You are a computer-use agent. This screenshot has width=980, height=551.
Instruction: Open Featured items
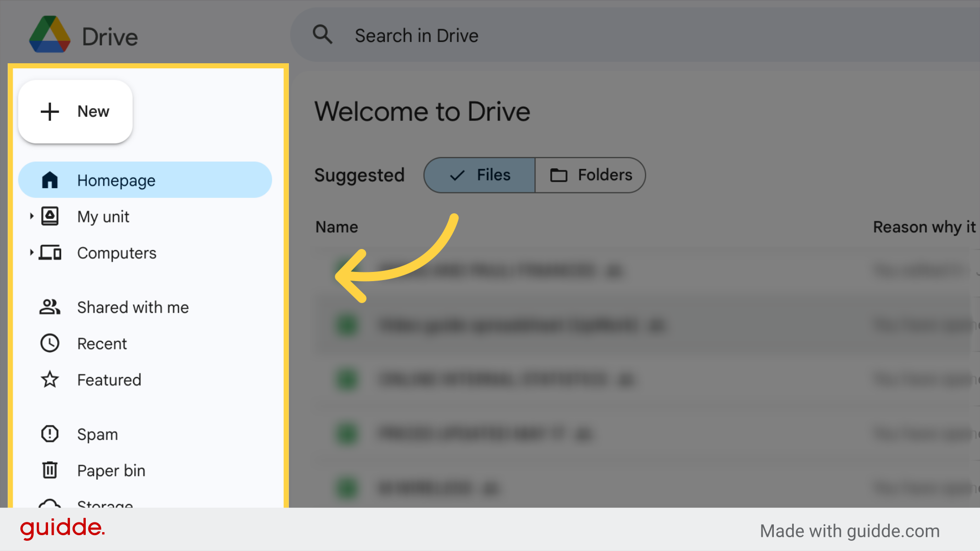coord(145,380)
